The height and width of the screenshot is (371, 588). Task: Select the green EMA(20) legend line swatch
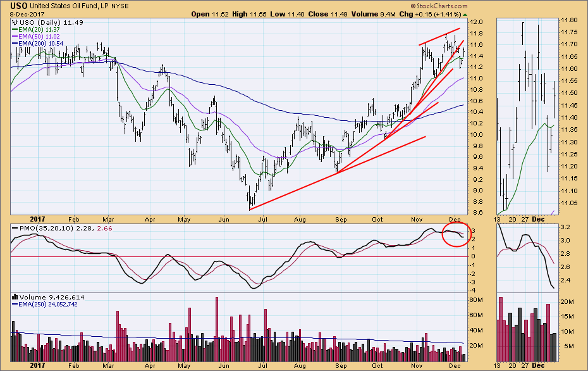15,29
